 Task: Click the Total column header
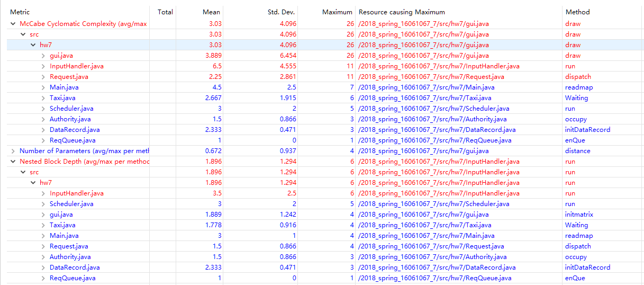click(165, 12)
